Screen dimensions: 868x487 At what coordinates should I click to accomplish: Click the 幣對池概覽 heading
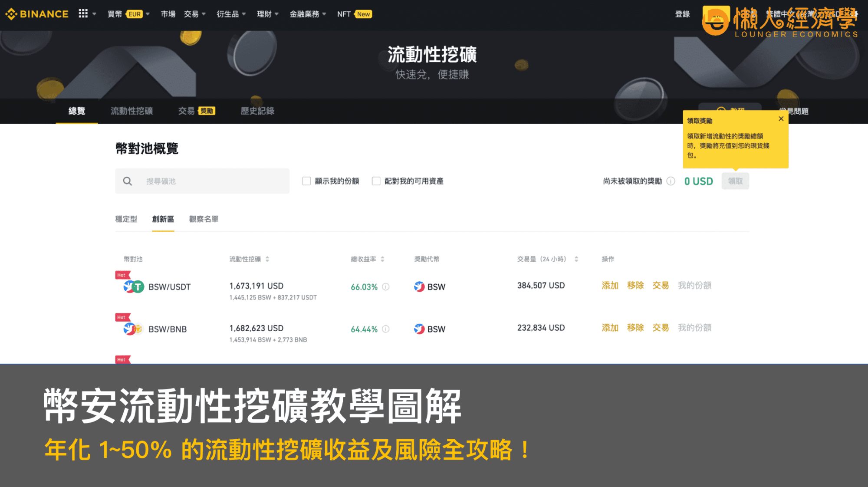coord(147,148)
